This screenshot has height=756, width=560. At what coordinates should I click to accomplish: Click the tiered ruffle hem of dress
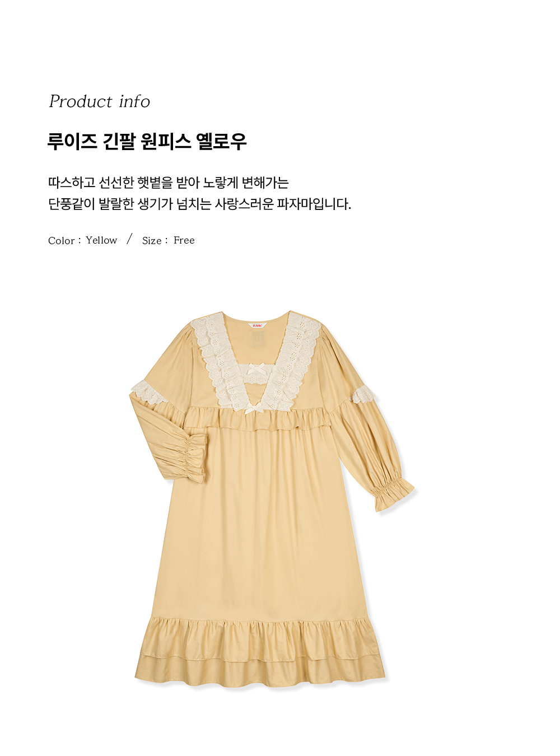click(260, 652)
